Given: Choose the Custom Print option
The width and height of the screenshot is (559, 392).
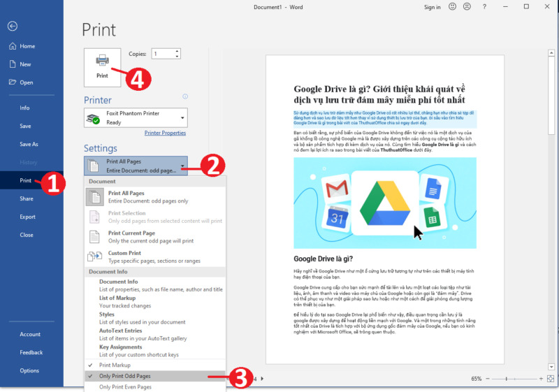Looking at the screenshot, I should pyautogui.click(x=124, y=253).
